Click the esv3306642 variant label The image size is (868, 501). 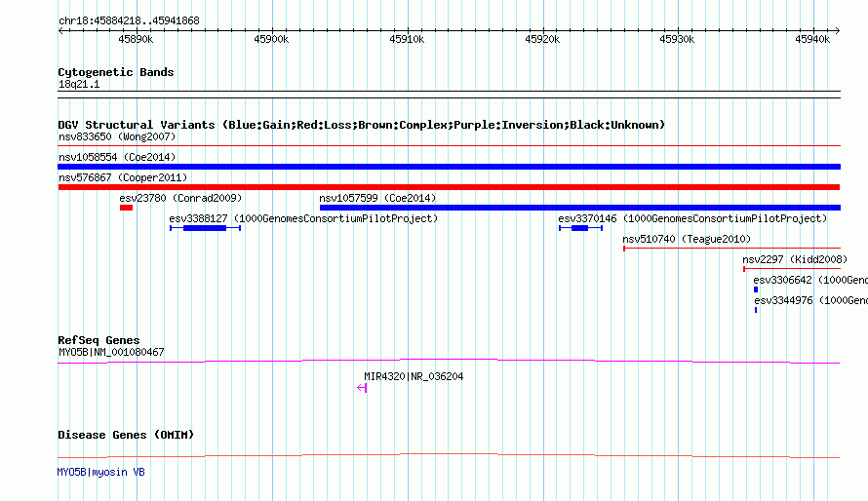tap(810, 280)
